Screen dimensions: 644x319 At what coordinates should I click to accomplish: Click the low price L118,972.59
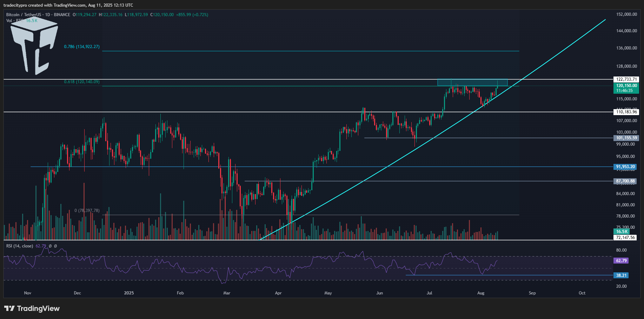[137, 15]
